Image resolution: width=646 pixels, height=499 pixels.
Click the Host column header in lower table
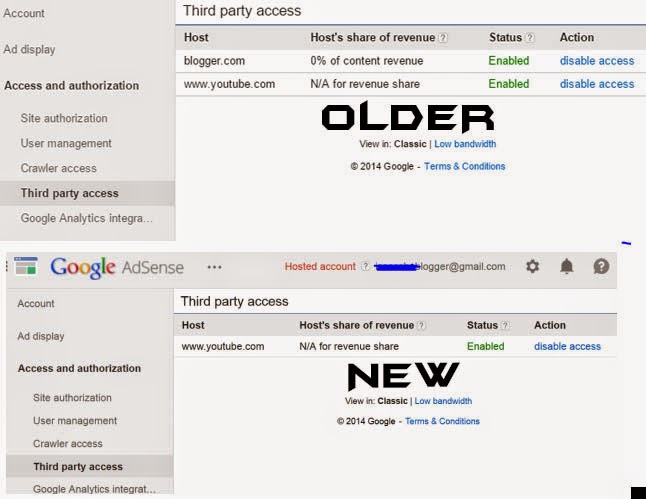click(193, 326)
